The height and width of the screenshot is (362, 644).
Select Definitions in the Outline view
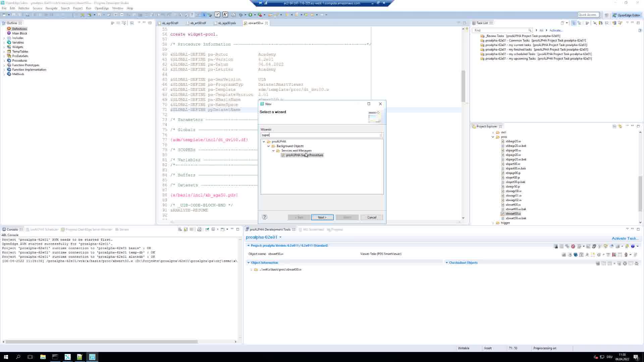coord(19,29)
